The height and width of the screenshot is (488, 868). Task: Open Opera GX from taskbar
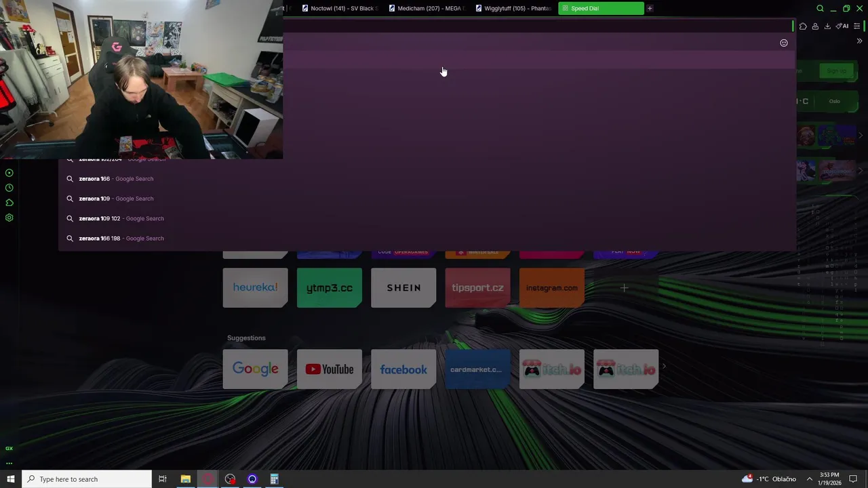click(208, 479)
